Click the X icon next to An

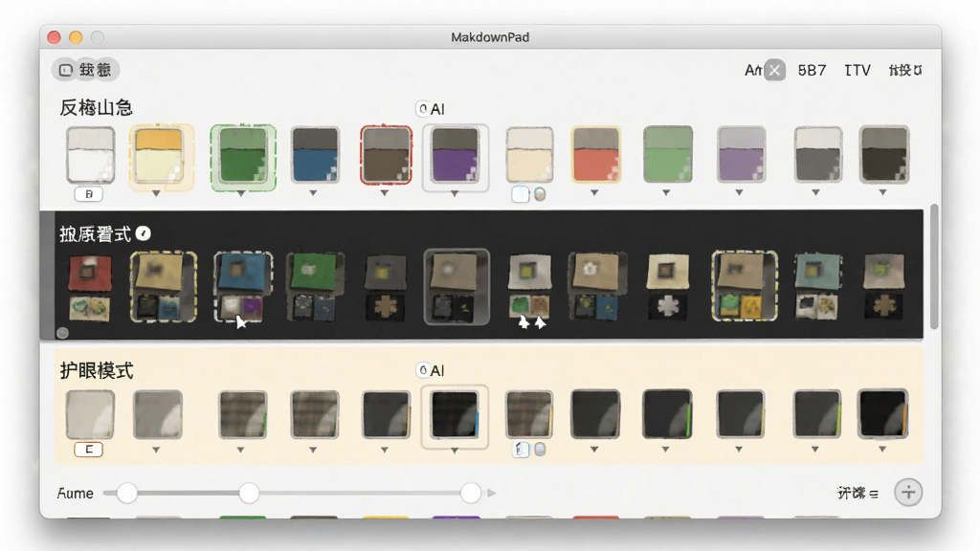pos(774,70)
